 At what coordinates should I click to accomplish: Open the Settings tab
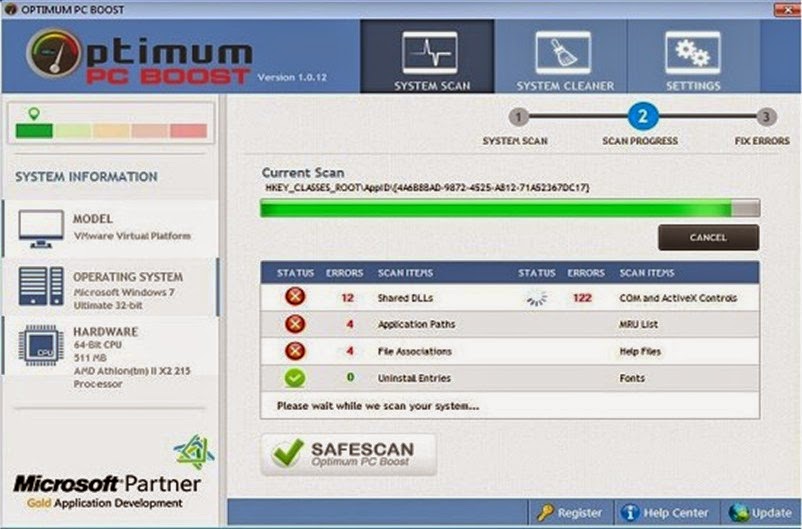pos(694,56)
